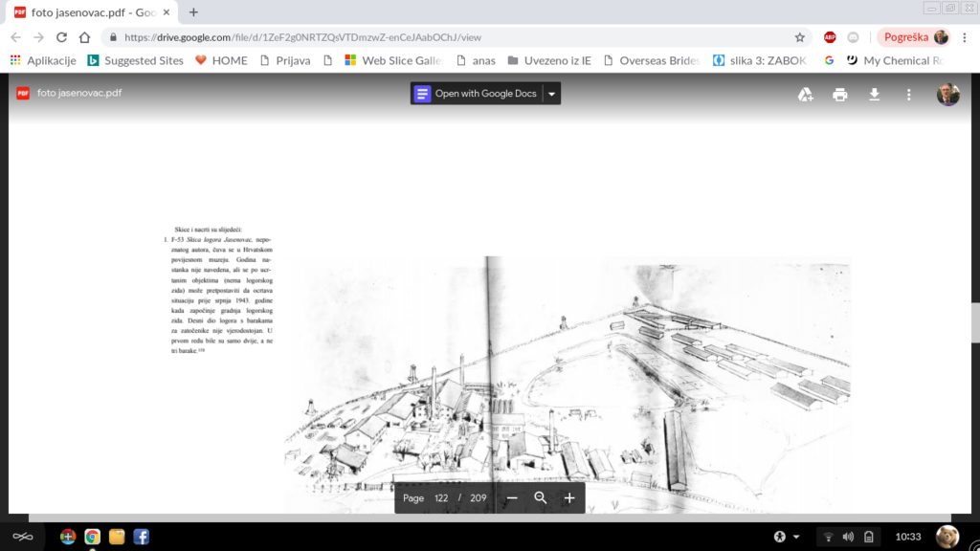Viewport: 980px width, 551px height.
Task: Open the AdBlock Plus extension icon
Action: 830,37
